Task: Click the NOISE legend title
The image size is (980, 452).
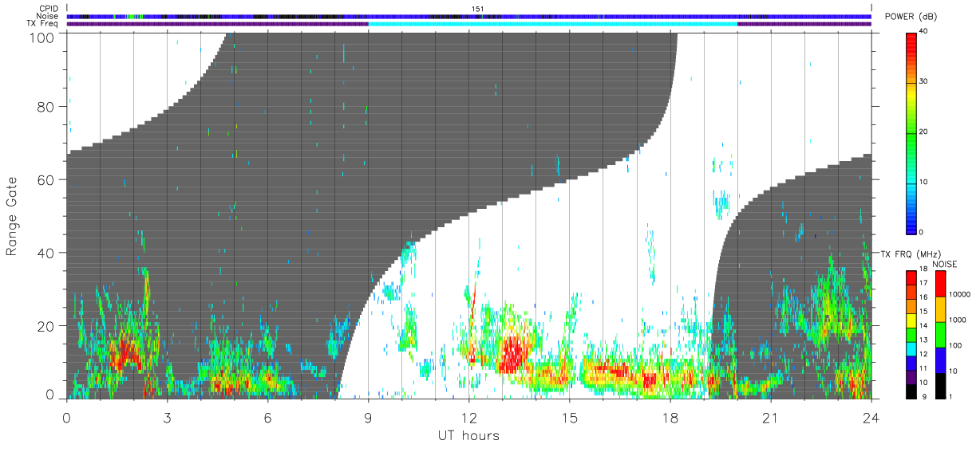Action: (944, 264)
